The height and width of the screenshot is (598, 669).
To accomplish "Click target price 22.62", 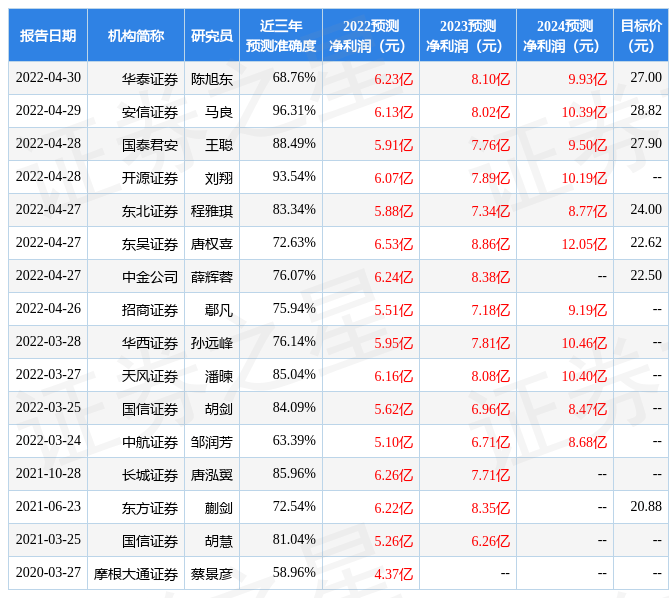I will pyautogui.click(x=646, y=243).
